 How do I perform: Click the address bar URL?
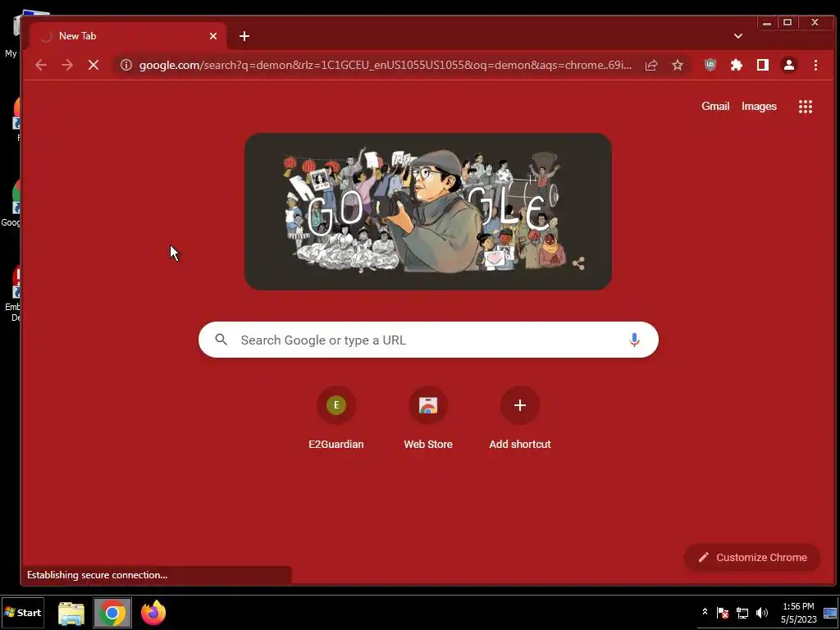[x=386, y=66]
